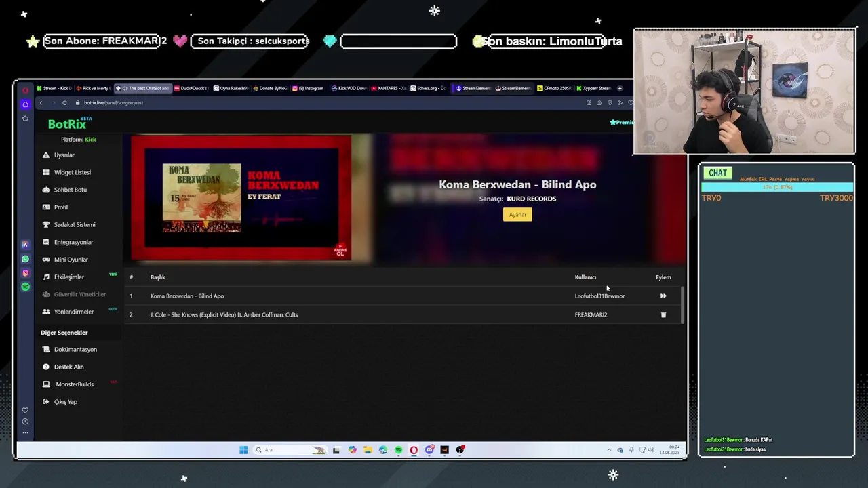Open the OBS Studio taskbar icon

point(460,450)
